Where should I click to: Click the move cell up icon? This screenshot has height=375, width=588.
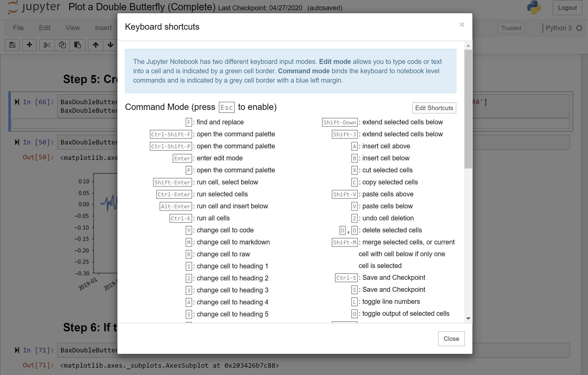[95, 45]
